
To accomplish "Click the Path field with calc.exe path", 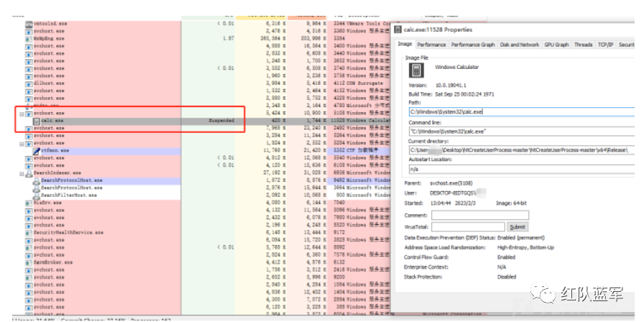I will coord(521,111).
